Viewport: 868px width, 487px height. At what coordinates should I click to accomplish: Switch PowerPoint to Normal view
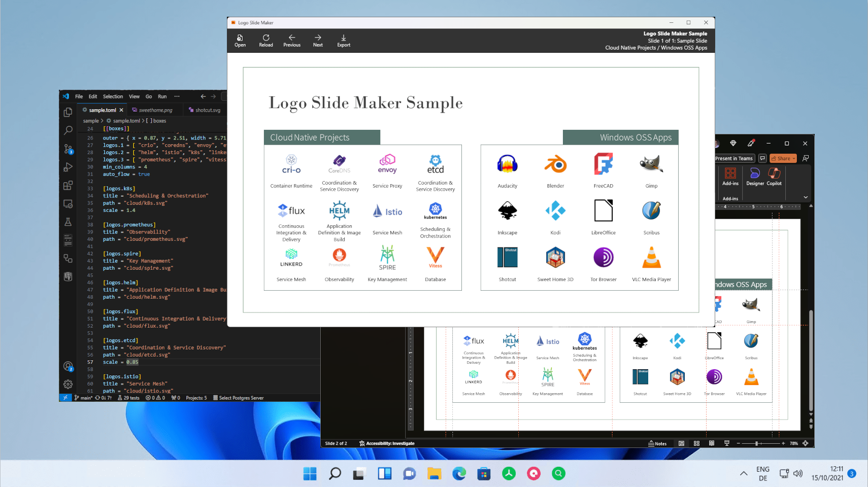681,443
